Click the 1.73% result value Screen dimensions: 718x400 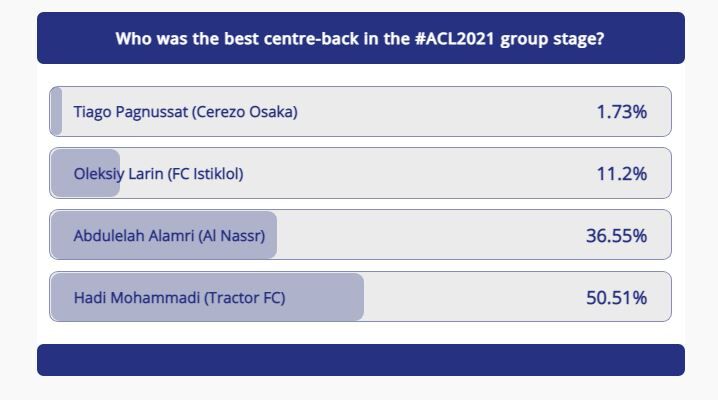click(621, 112)
